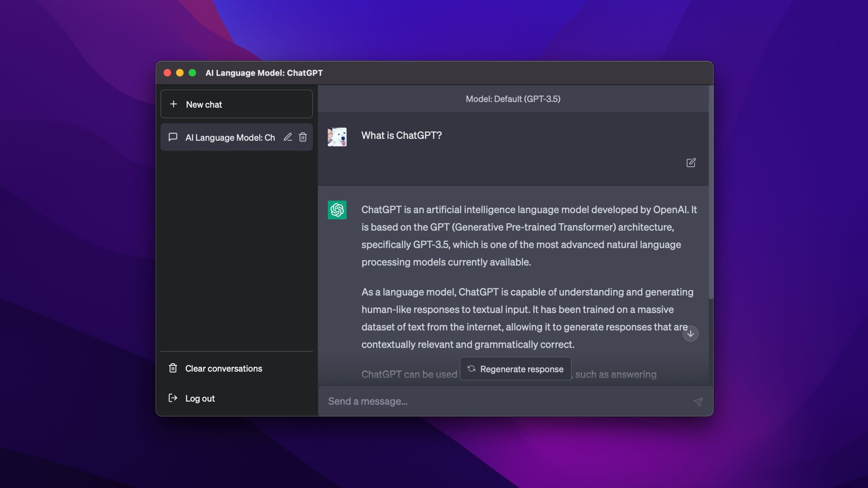
Task: Click the plus icon next to New chat
Action: tap(174, 104)
